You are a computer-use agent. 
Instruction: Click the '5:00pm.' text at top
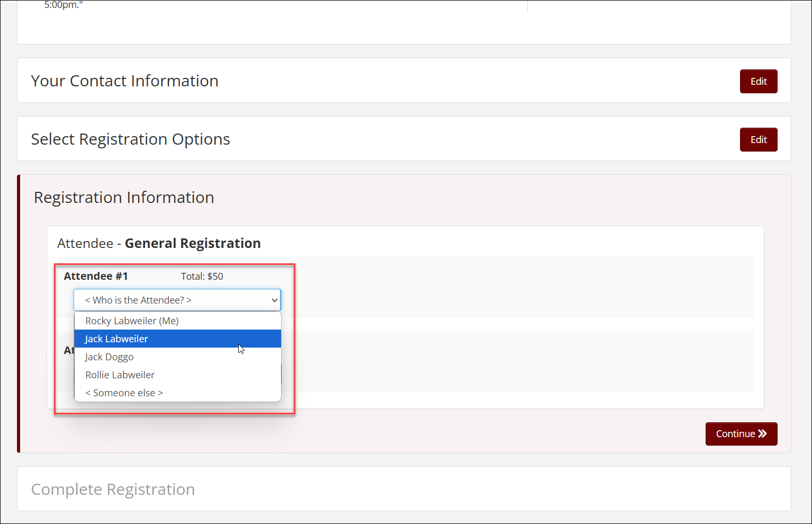coord(63,5)
